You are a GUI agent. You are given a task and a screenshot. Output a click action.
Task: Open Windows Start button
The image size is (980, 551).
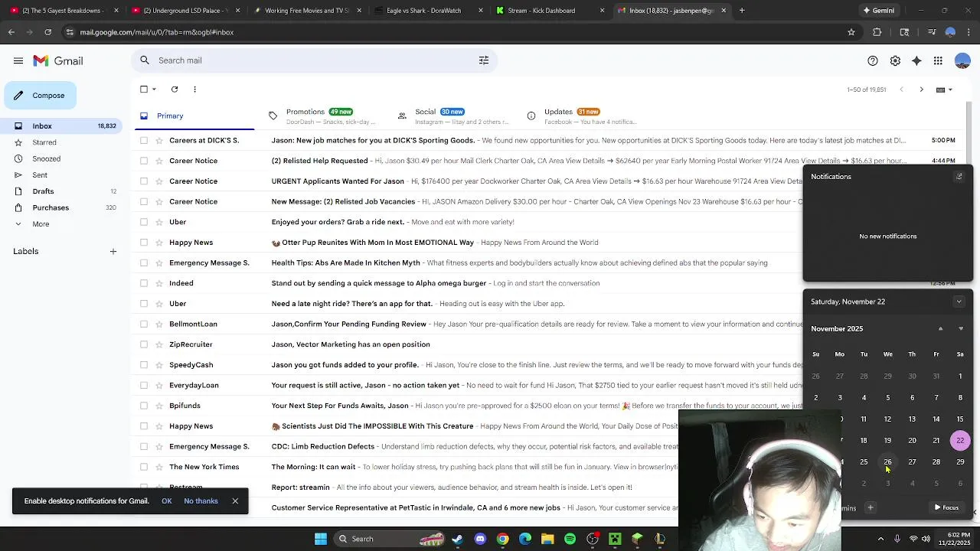[321, 539]
